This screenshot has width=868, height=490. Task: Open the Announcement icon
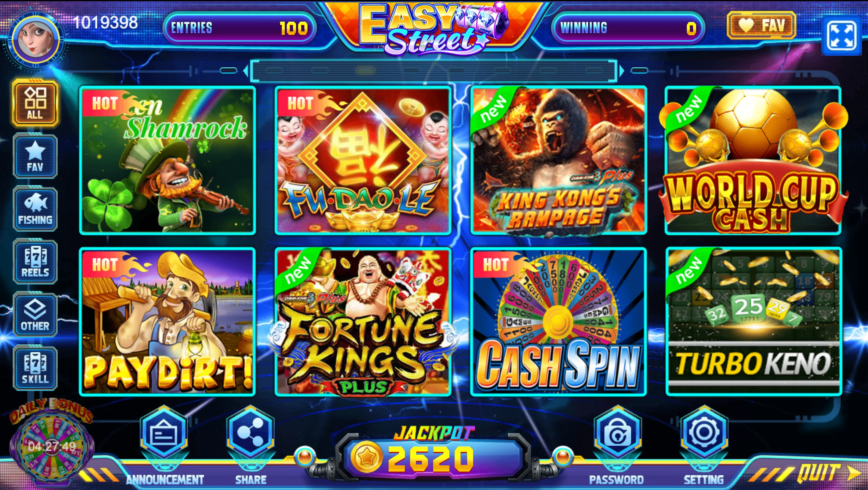(164, 433)
